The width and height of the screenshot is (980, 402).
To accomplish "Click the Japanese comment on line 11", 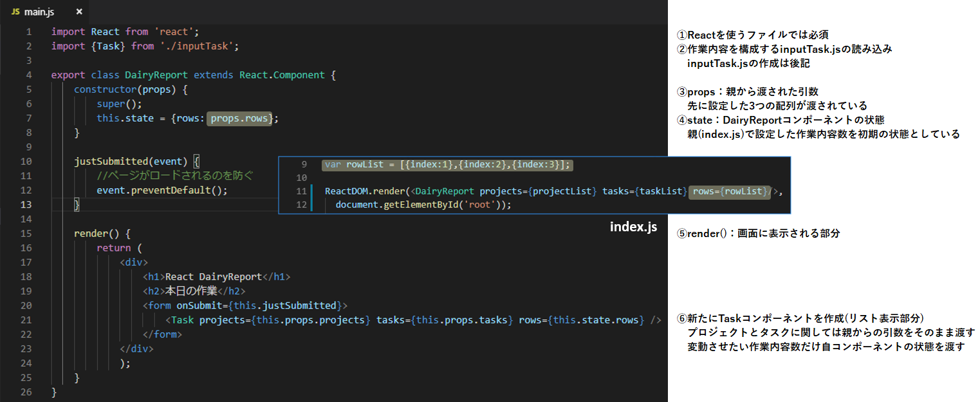I will (175, 176).
